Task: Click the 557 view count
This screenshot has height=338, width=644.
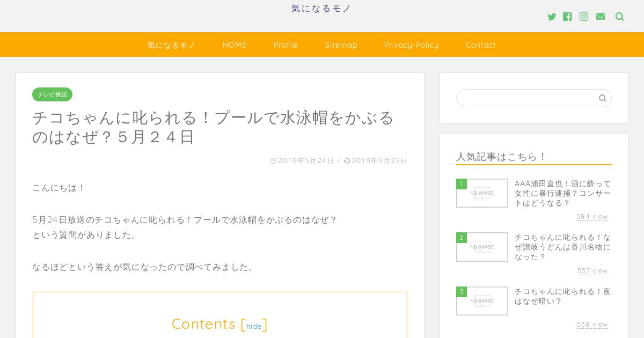Action: [x=592, y=271]
